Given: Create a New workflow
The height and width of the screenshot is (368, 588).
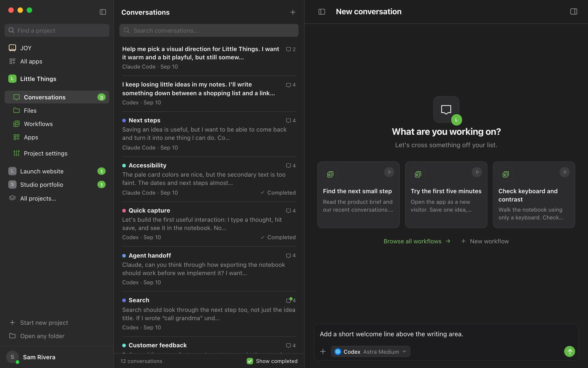Looking at the screenshot, I should [485, 241].
